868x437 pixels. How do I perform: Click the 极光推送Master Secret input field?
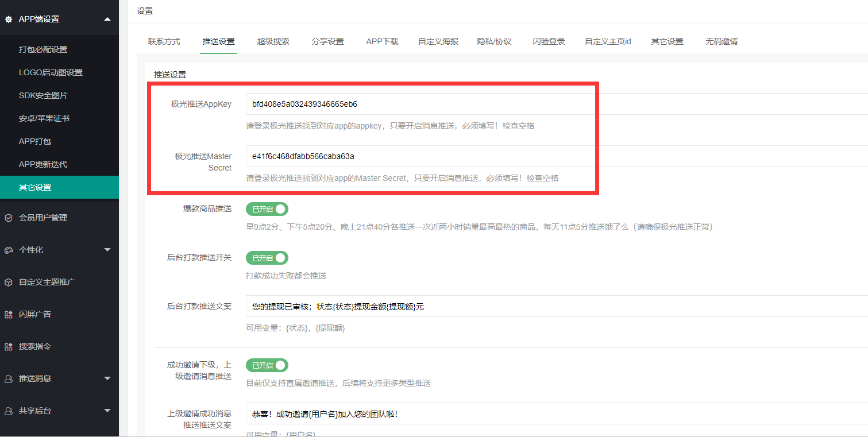[x=557, y=156]
